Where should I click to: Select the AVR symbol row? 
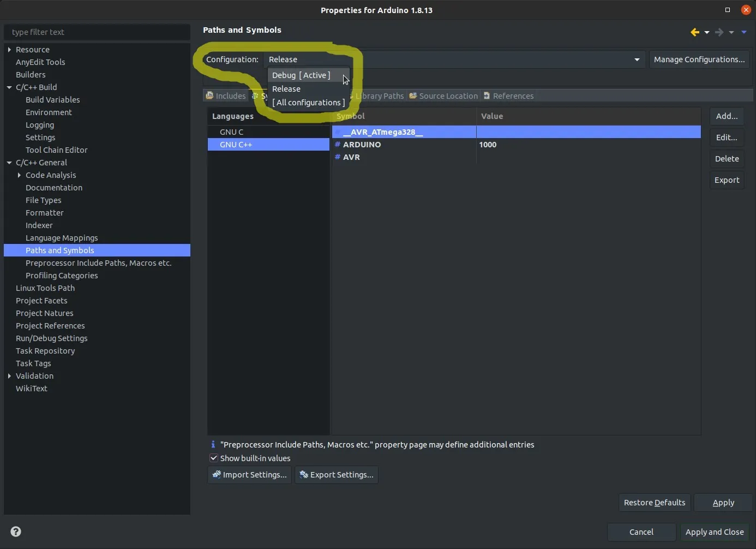pyautogui.click(x=516, y=157)
